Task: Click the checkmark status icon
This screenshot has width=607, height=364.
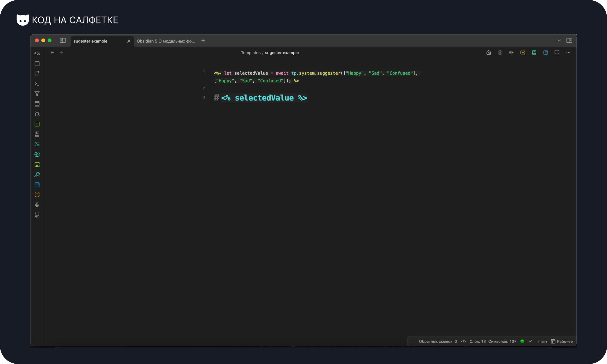Action: tap(530, 341)
